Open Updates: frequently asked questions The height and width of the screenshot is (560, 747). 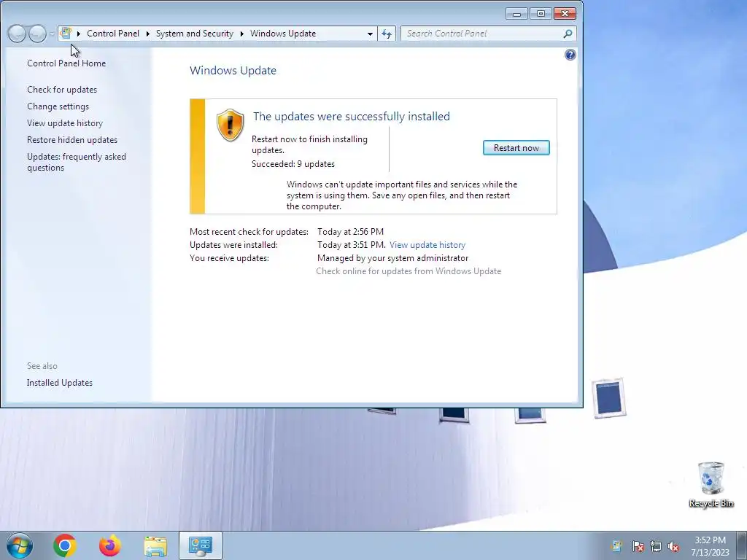76,162
